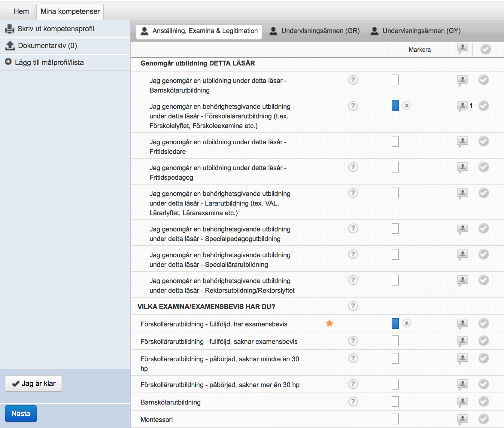Open help for Fritidspedagog row

pos(353,167)
